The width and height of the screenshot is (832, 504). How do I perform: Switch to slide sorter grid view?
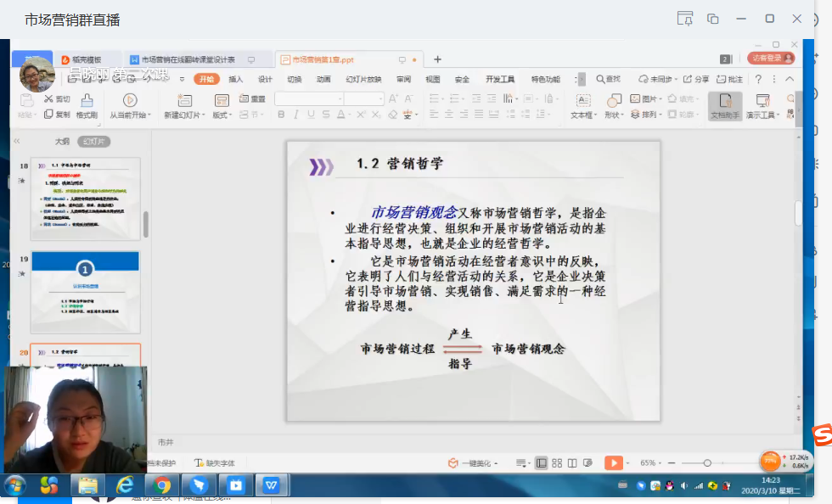[557, 462]
